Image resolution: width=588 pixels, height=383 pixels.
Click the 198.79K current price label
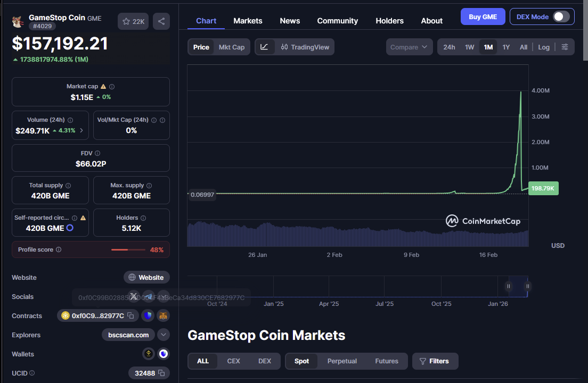pos(543,188)
